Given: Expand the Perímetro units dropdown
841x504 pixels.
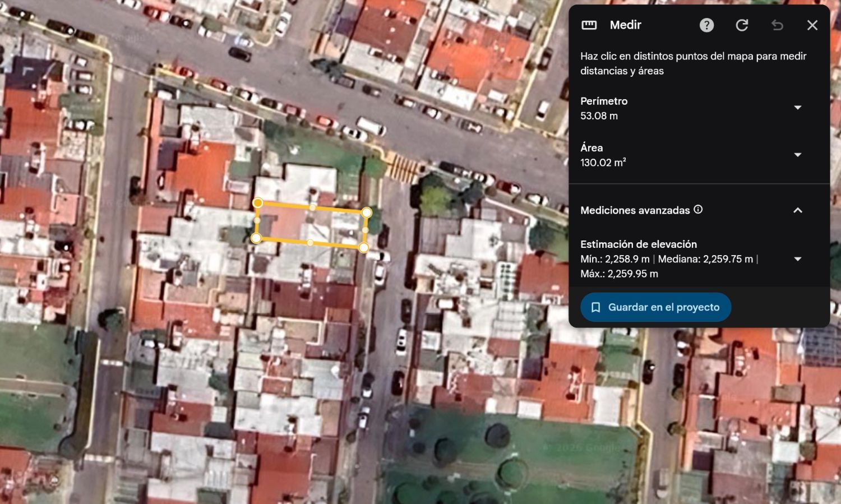Looking at the screenshot, I should point(798,108).
